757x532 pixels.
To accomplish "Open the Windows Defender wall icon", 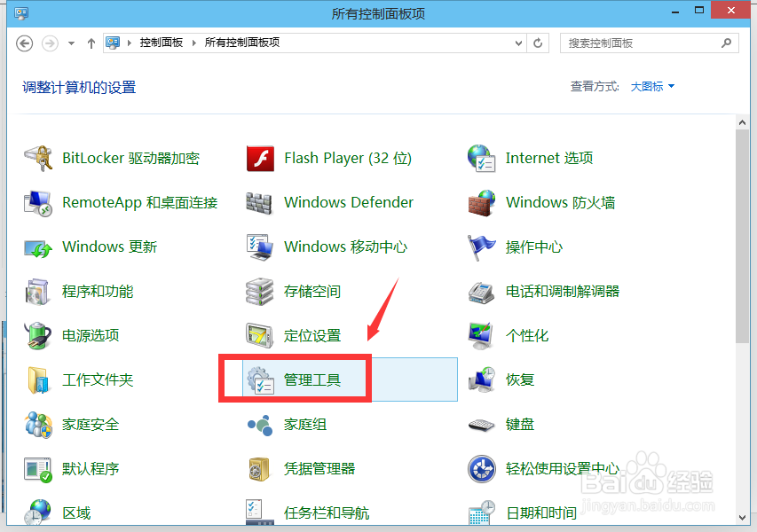I will [x=259, y=202].
